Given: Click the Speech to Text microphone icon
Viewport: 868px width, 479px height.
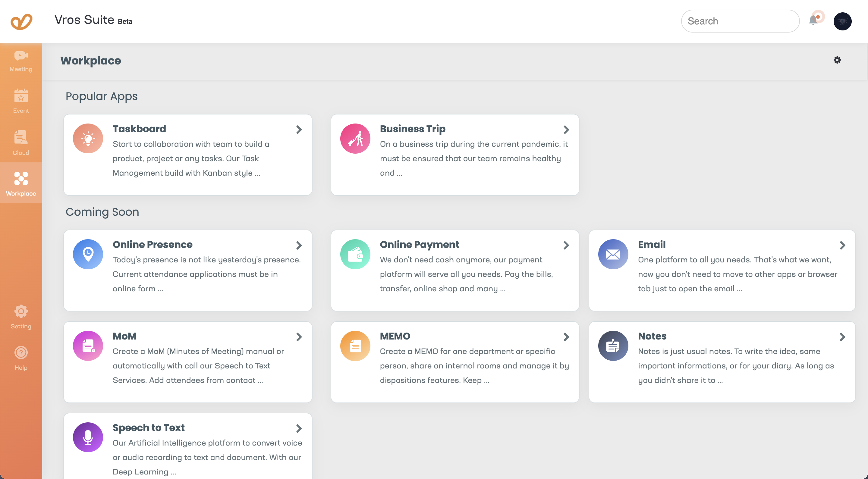Looking at the screenshot, I should [88, 437].
